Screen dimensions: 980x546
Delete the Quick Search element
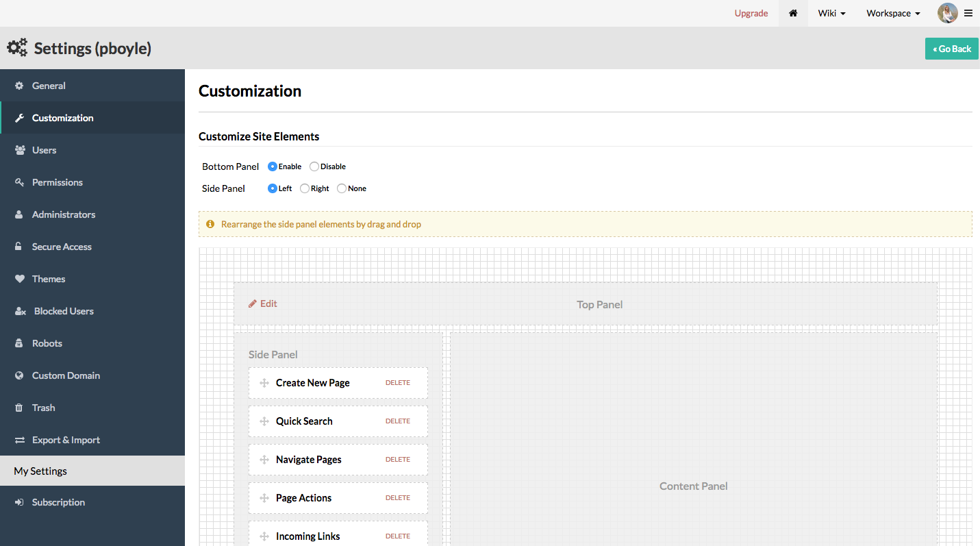click(x=398, y=421)
